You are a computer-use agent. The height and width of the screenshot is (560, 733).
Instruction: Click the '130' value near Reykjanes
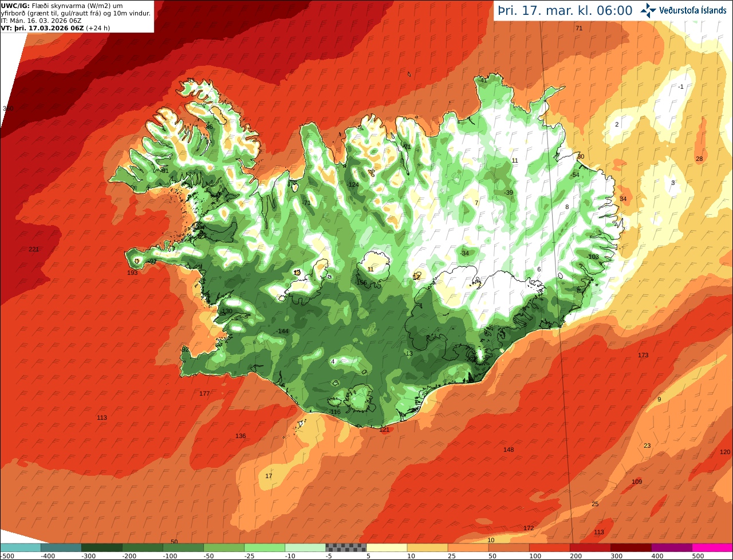(227, 311)
